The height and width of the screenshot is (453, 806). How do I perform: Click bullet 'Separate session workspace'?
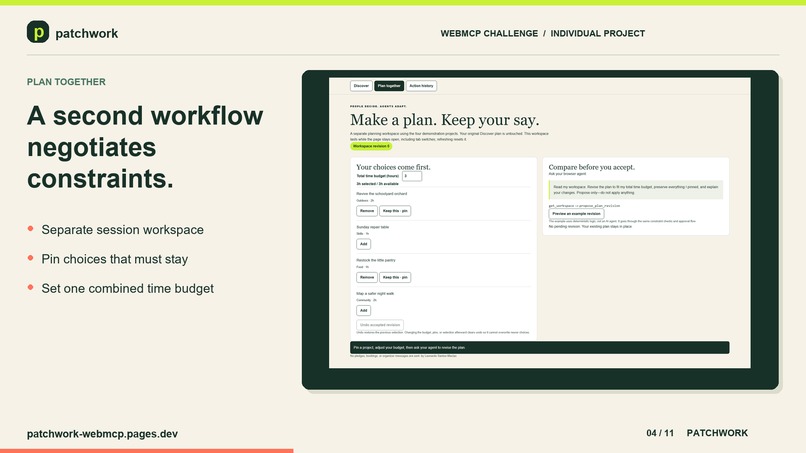click(122, 230)
